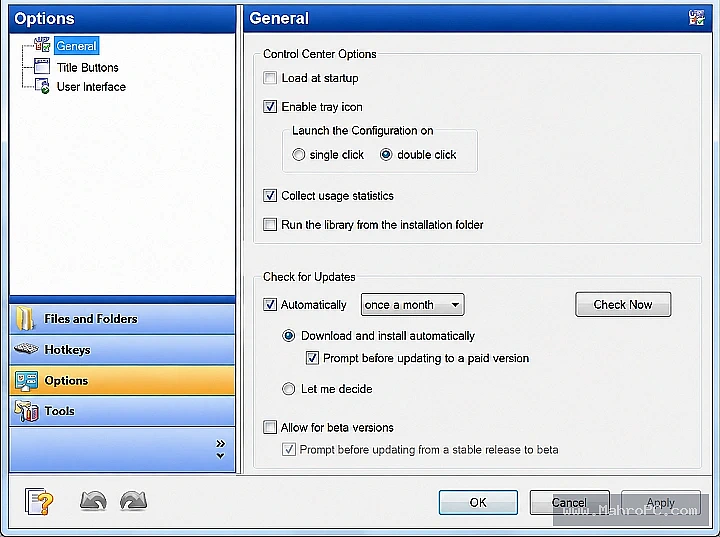Select Download and install automatically
The height and width of the screenshot is (537, 720).
coord(288,336)
